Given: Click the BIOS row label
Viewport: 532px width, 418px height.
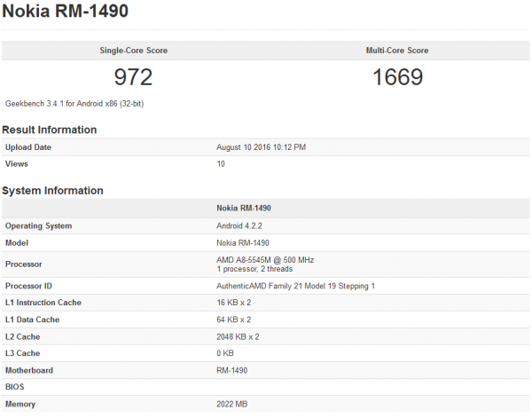Looking at the screenshot, I should pos(15,388).
